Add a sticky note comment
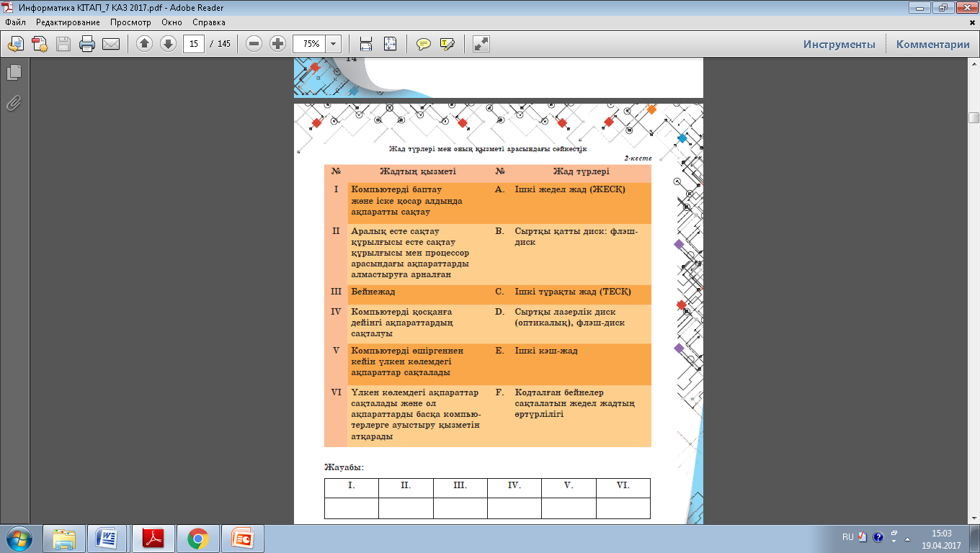980x553 pixels. pyautogui.click(x=424, y=44)
